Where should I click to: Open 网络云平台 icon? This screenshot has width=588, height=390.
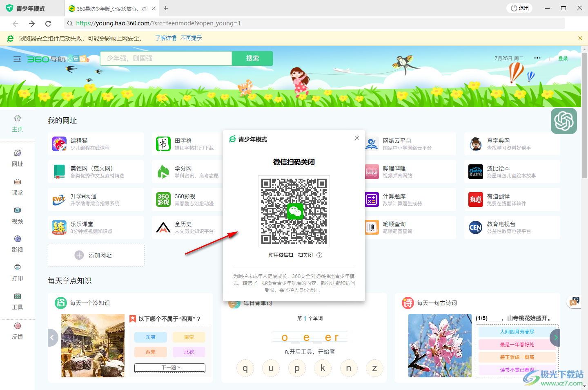[372, 144]
